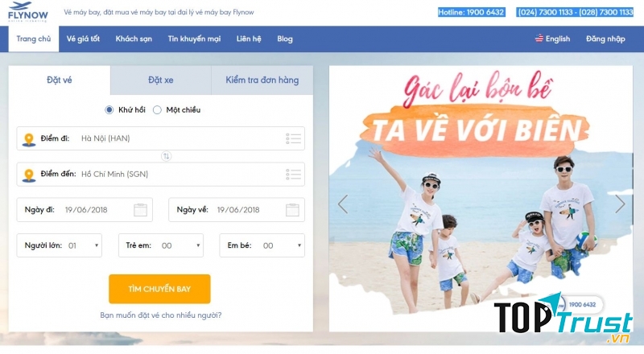Screen dimensions: 644x354
Task: Click the Điểm đi Hà Nội input field
Action: (160, 138)
